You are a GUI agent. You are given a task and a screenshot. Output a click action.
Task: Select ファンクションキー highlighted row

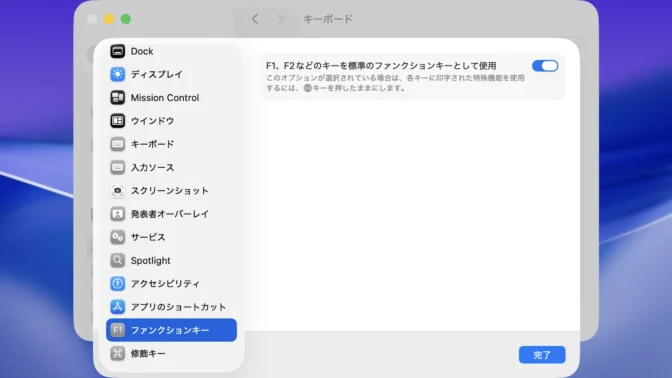(171, 330)
